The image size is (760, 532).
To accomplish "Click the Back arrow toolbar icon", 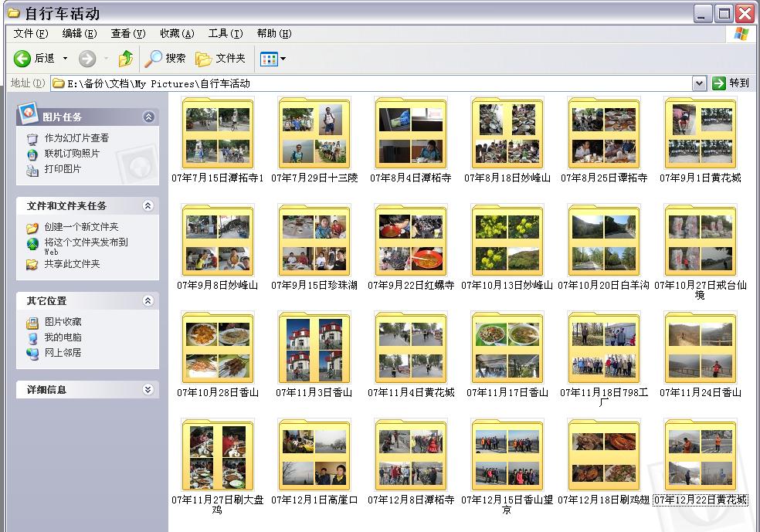I will [22, 59].
